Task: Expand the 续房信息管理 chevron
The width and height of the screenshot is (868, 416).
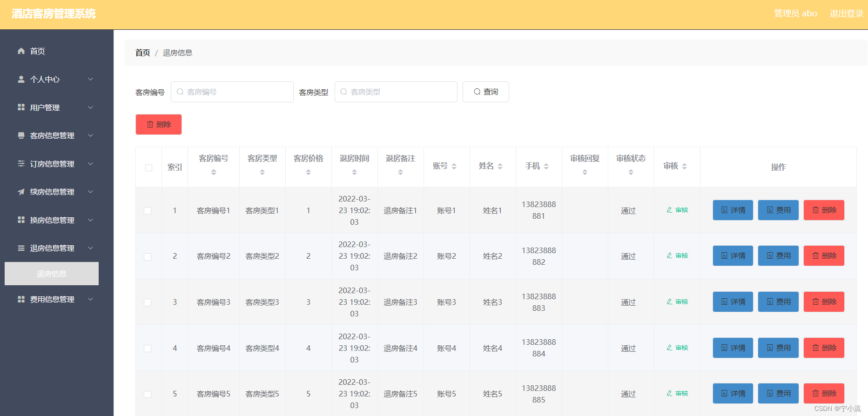Action: (x=91, y=192)
